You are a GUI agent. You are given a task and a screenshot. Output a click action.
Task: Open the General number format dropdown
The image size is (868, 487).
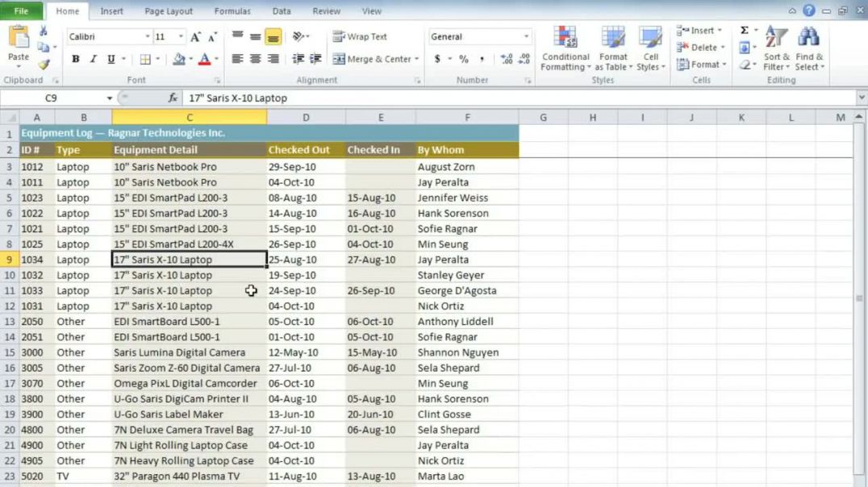pos(526,36)
